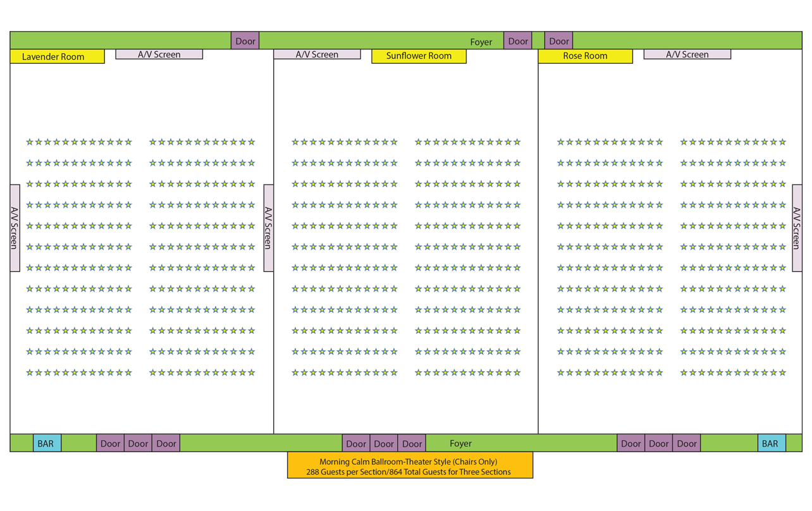This screenshot has height=511, width=812.
Task: Select middle Door of bottom Sunflower Room trio
Action: point(384,443)
